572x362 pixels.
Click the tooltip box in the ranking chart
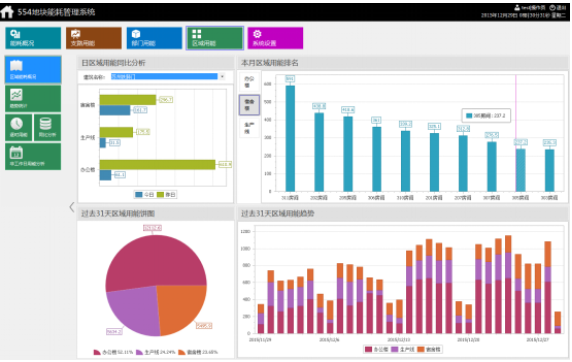486,116
